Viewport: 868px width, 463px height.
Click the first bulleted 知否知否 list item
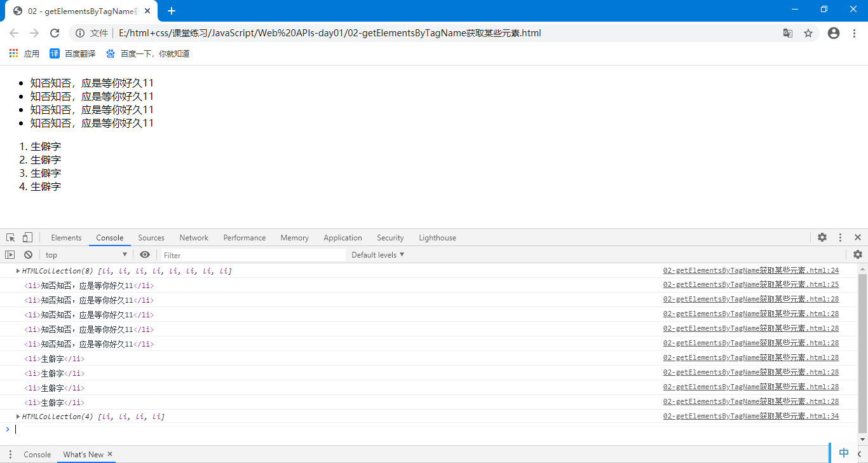pyautogui.click(x=92, y=83)
